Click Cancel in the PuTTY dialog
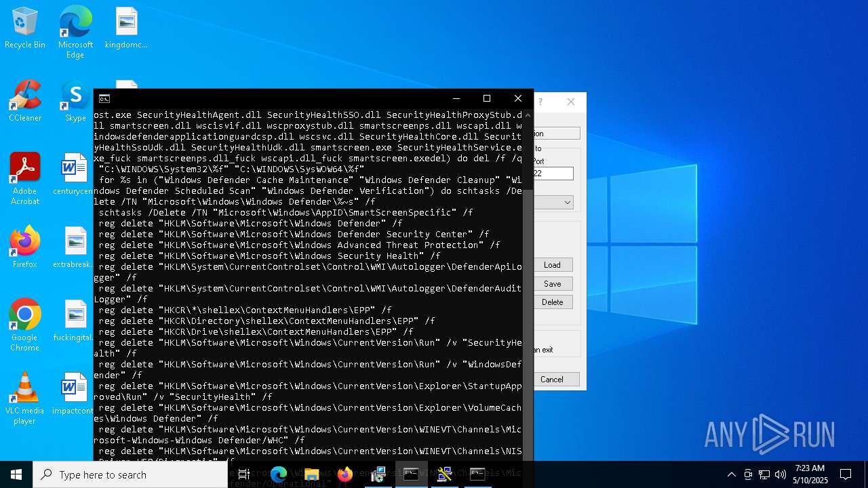 [x=556, y=380]
